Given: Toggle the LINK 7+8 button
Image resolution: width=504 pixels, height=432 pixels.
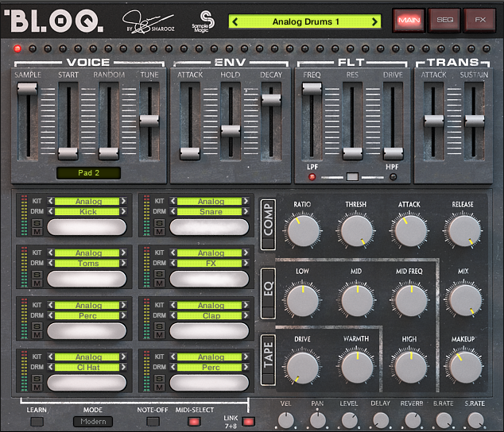Looking at the screenshot, I should [249, 422].
